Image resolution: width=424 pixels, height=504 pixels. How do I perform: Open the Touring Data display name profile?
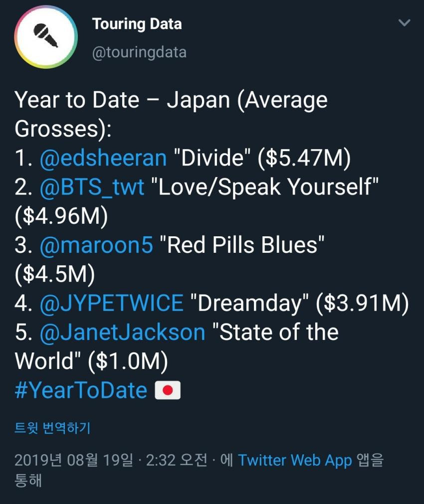[x=137, y=24]
